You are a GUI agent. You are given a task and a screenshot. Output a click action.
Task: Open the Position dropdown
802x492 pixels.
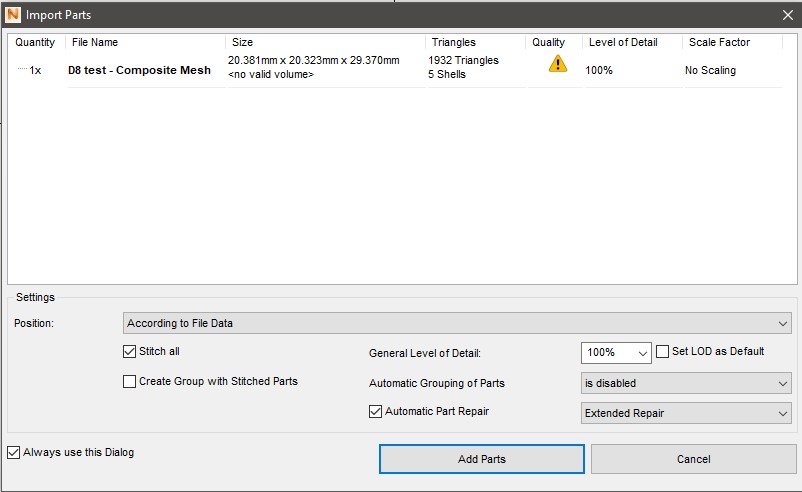click(x=457, y=323)
